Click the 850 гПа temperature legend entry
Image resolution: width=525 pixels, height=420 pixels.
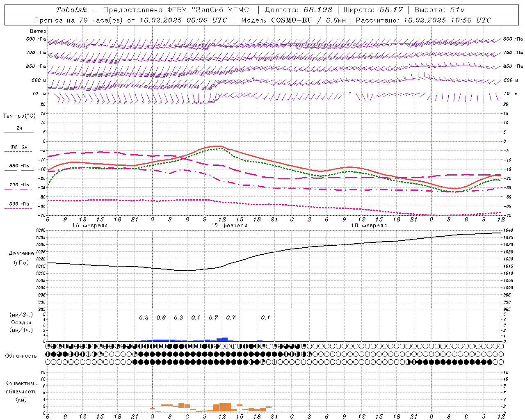point(19,166)
